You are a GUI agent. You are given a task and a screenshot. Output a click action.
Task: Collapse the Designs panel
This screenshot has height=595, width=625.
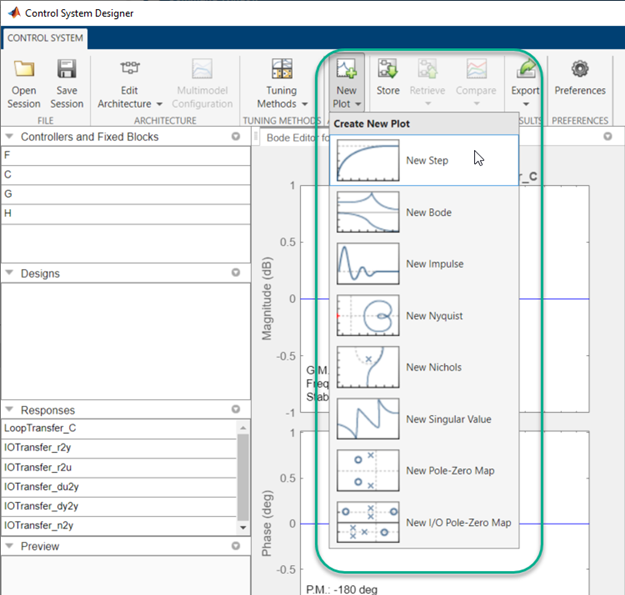pyautogui.click(x=9, y=274)
